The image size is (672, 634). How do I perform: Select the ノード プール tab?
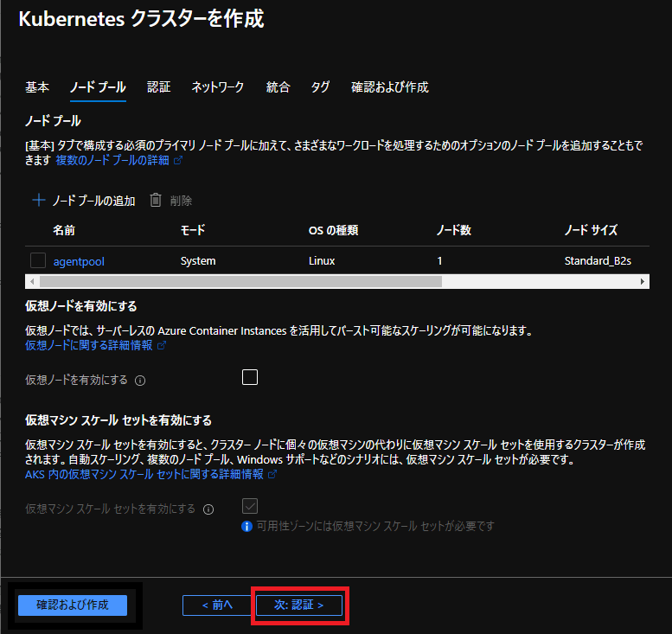pos(98,87)
